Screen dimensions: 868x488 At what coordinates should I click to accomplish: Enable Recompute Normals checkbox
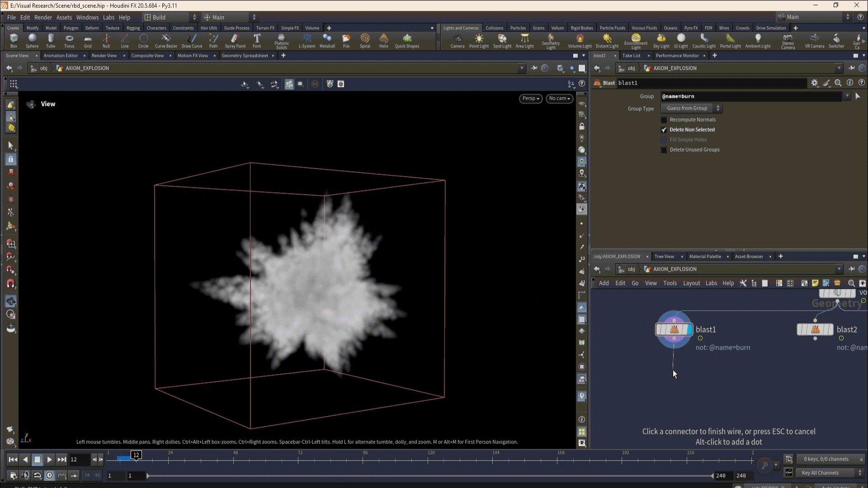[x=664, y=120]
